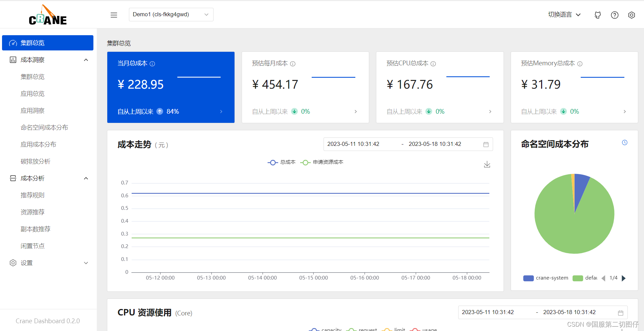Click the arrow on 当月总成本 card
644x331 pixels.
click(x=221, y=111)
